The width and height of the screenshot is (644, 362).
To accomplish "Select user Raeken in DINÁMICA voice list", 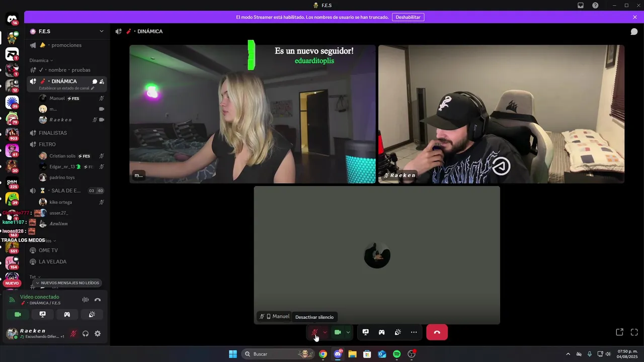I will pyautogui.click(x=72, y=120).
